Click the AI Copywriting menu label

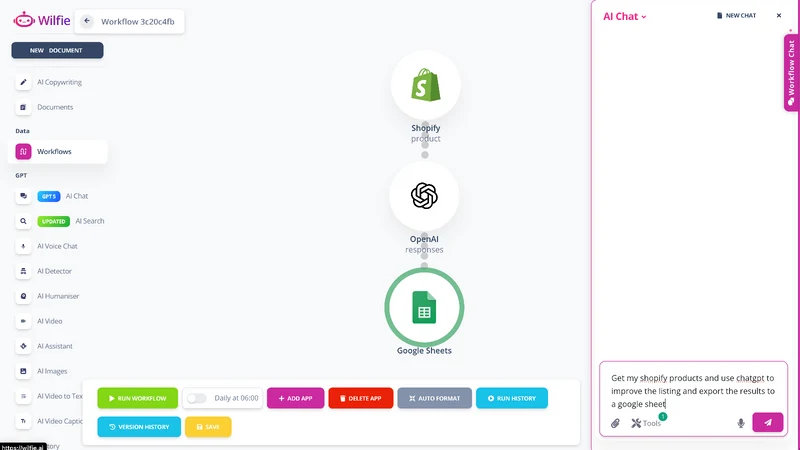tap(59, 82)
